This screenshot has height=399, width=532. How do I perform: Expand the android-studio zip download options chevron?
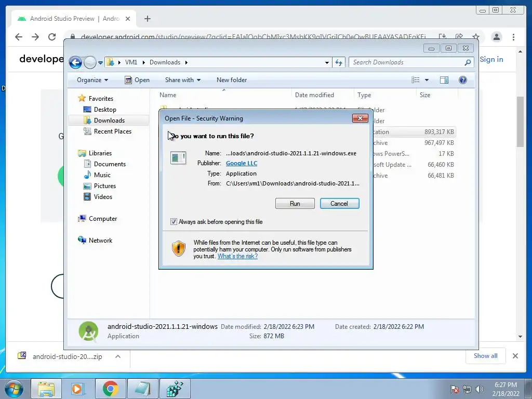tap(118, 356)
